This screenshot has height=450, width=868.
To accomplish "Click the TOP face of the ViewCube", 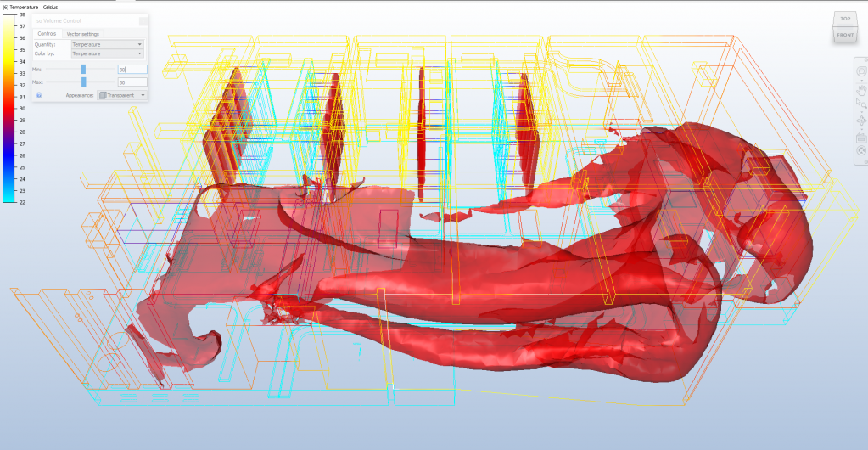I will click(845, 19).
